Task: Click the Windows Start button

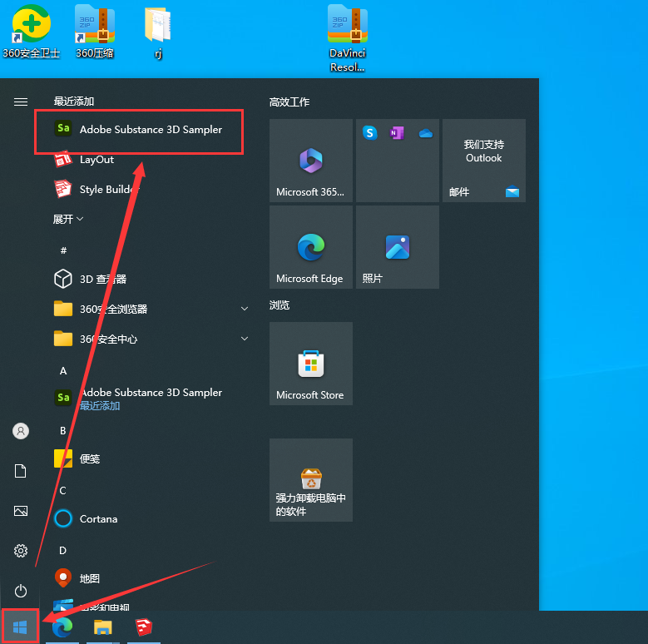Action: coord(20,627)
